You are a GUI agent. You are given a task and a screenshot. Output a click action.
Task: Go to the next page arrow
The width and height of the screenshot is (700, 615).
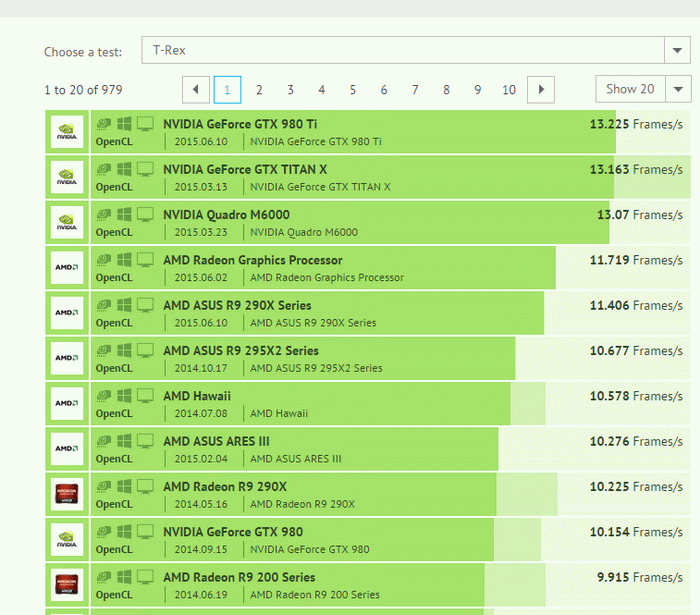pos(541,90)
